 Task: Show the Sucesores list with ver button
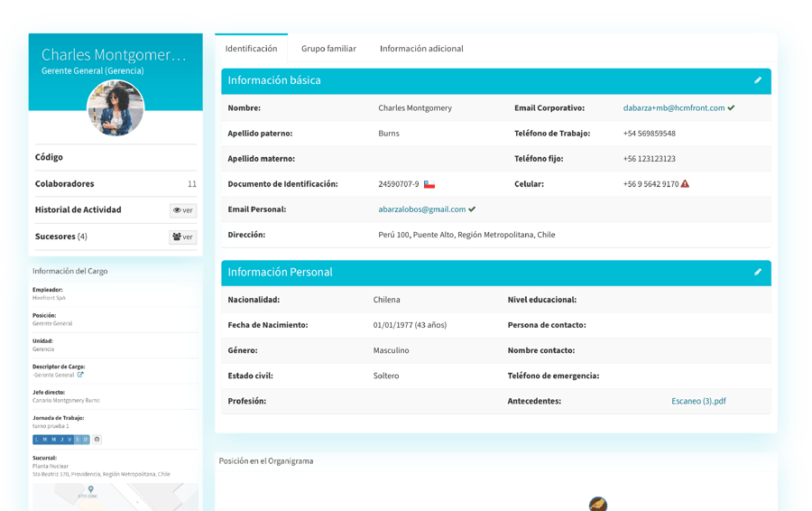click(x=182, y=237)
